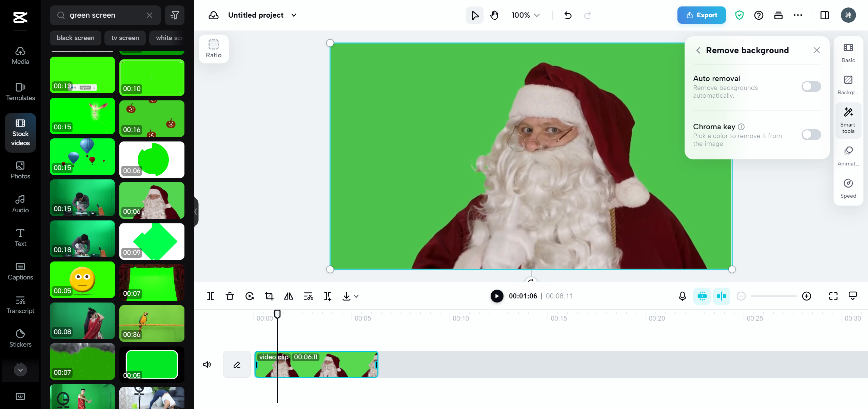Mirror the video clip horizontally

(289, 296)
